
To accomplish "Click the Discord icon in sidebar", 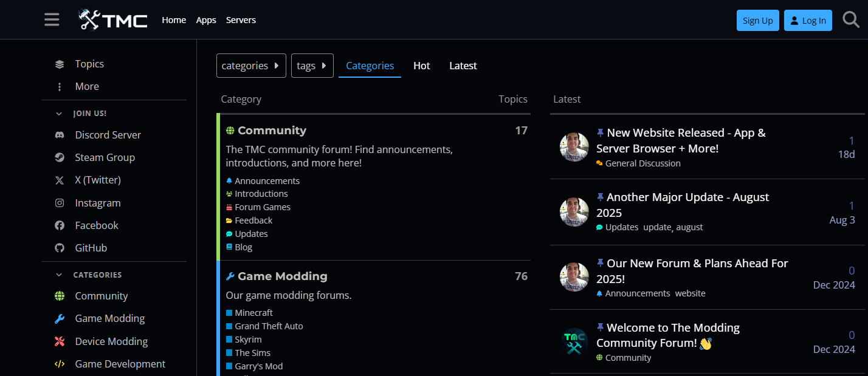I will pos(60,135).
